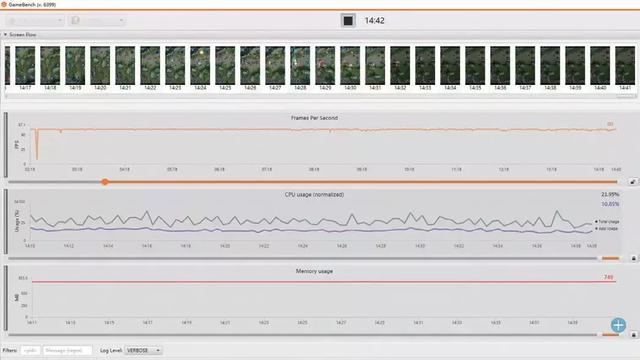640x360 pixels.
Task: Click the orange range segment on Memory usage slider
Action: point(611,335)
